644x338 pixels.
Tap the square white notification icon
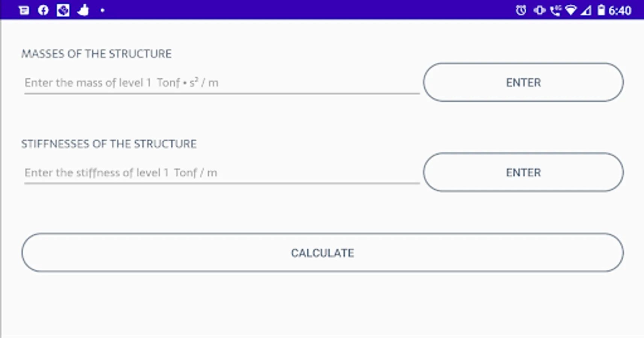click(63, 10)
